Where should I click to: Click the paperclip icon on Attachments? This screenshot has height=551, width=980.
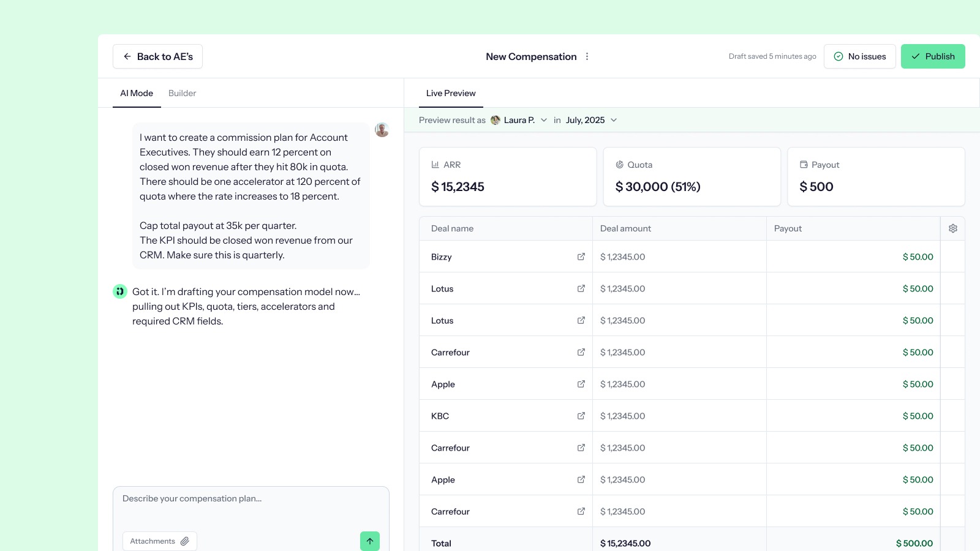[184, 541]
